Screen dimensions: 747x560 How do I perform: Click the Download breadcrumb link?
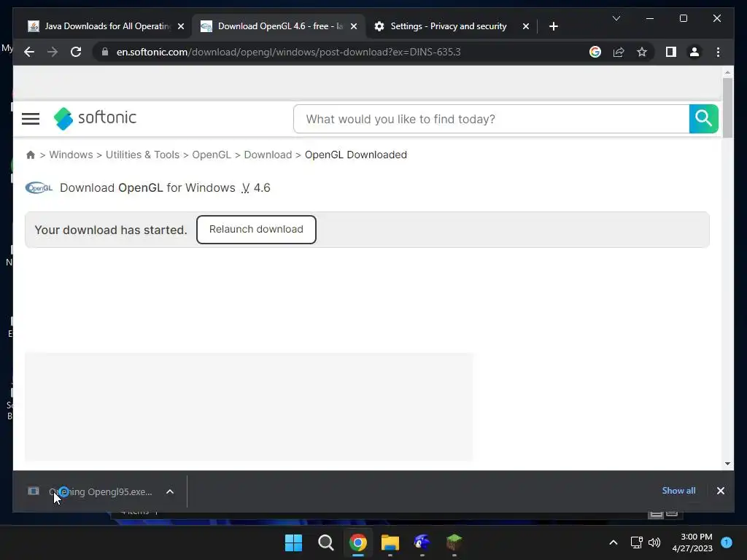(x=268, y=155)
